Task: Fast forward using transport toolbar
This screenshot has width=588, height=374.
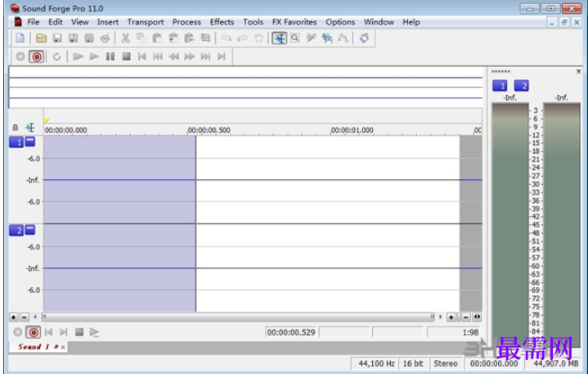Action: click(x=190, y=56)
